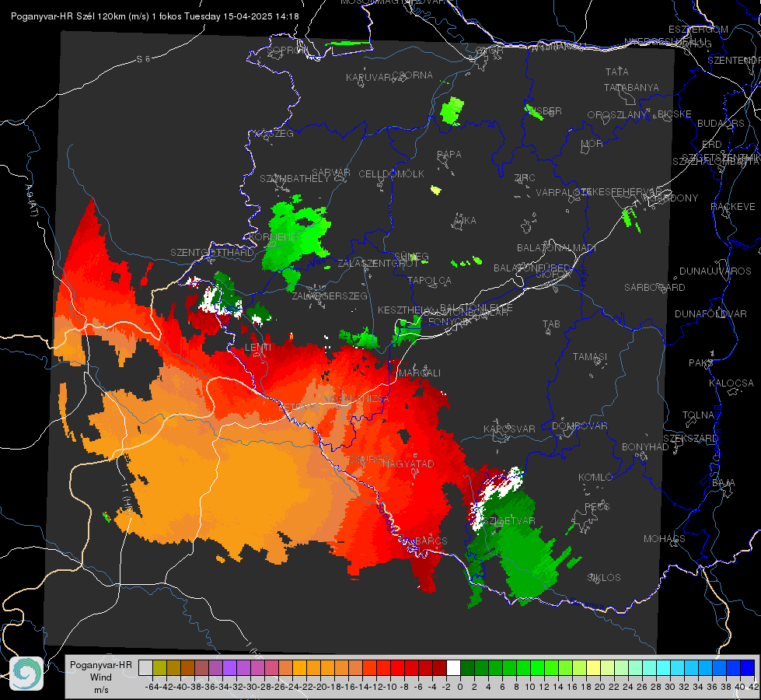
Task: Click the KALOCSA city label
Action: (x=731, y=383)
